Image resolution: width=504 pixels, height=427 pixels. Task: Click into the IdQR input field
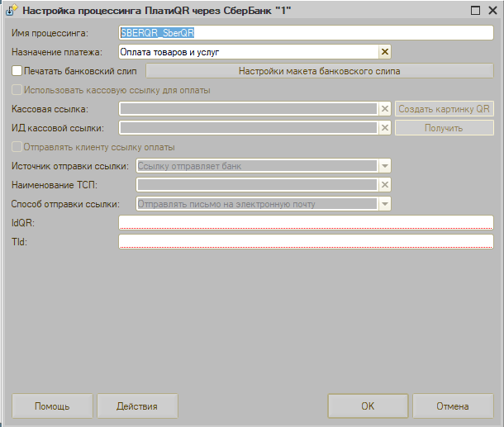point(306,222)
